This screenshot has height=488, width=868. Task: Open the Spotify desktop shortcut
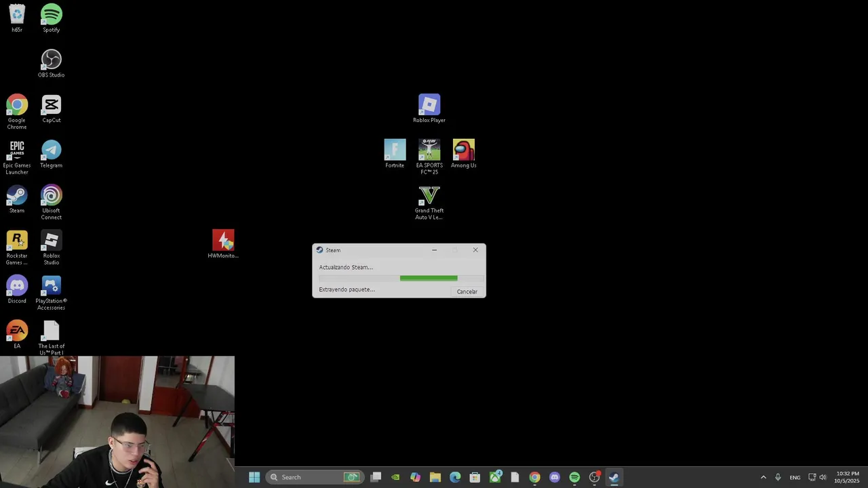pyautogui.click(x=51, y=18)
